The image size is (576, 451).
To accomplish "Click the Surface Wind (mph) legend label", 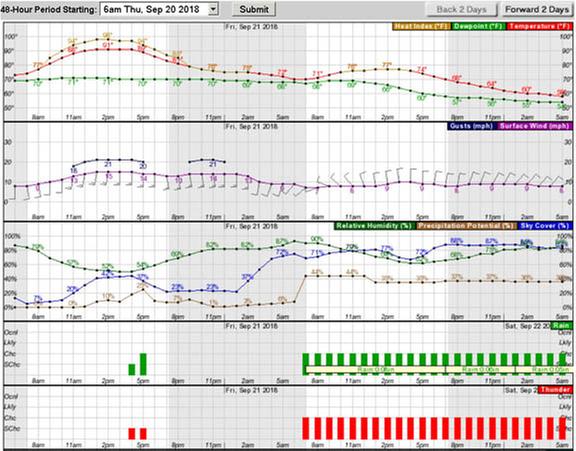I will pyautogui.click(x=534, y=126).
